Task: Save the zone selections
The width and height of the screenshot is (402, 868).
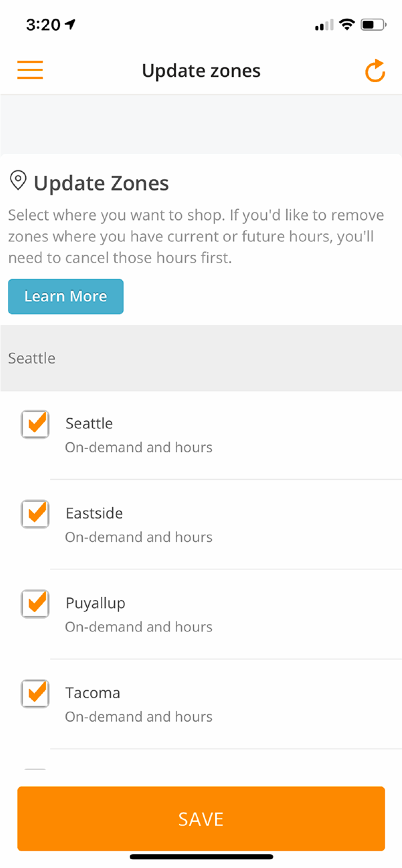Action: pyautogui.click(x=201, y=818)
